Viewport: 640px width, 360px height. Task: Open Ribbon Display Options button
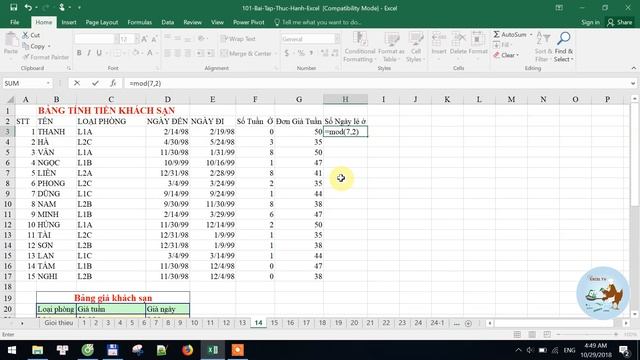click(559, 8)
